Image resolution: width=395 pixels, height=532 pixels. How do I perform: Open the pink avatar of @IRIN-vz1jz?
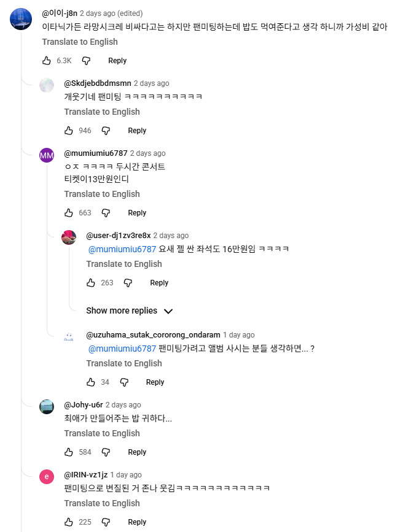tap(47, 477)
